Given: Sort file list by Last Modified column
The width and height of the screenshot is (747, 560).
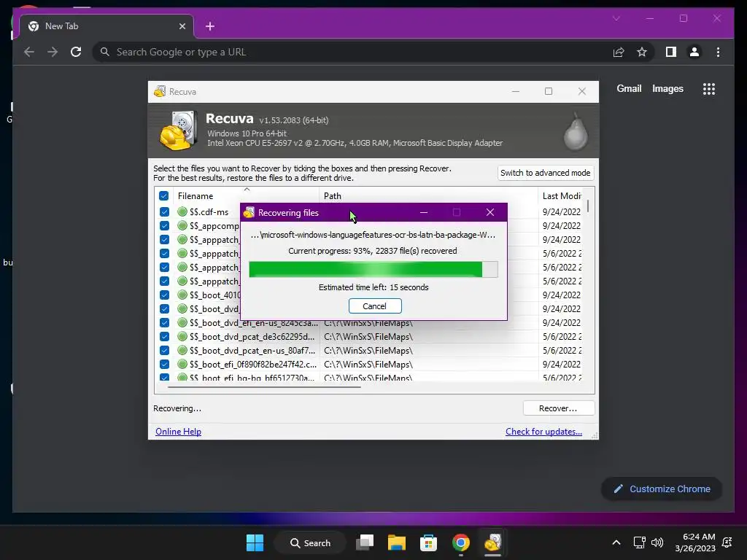Looking at the screenshot, I should (x=561, y=195).
